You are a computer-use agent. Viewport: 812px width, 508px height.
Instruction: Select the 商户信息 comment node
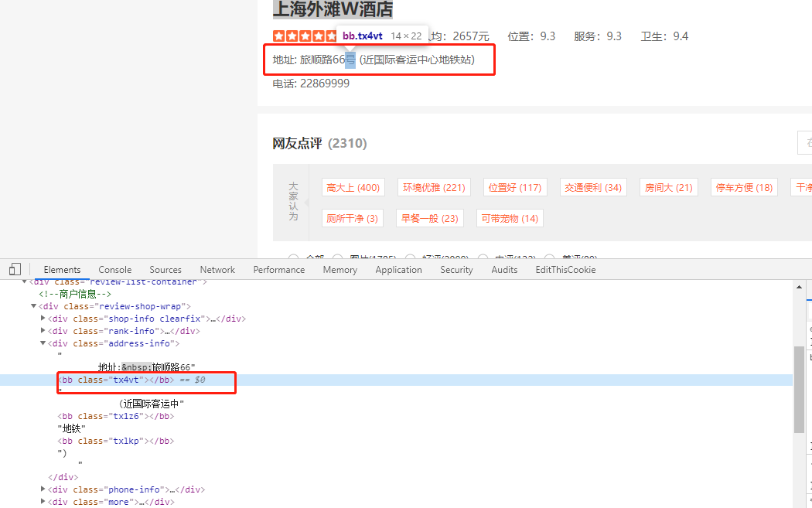click(75, 294)
